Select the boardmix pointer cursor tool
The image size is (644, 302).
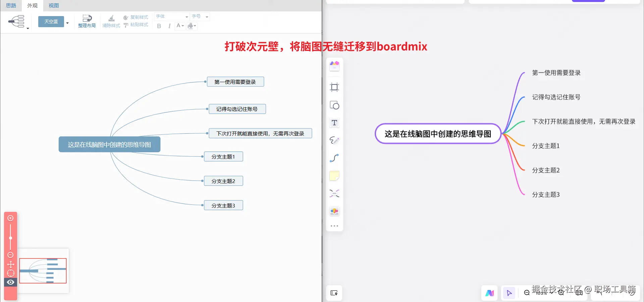click(x=509, y=293)
